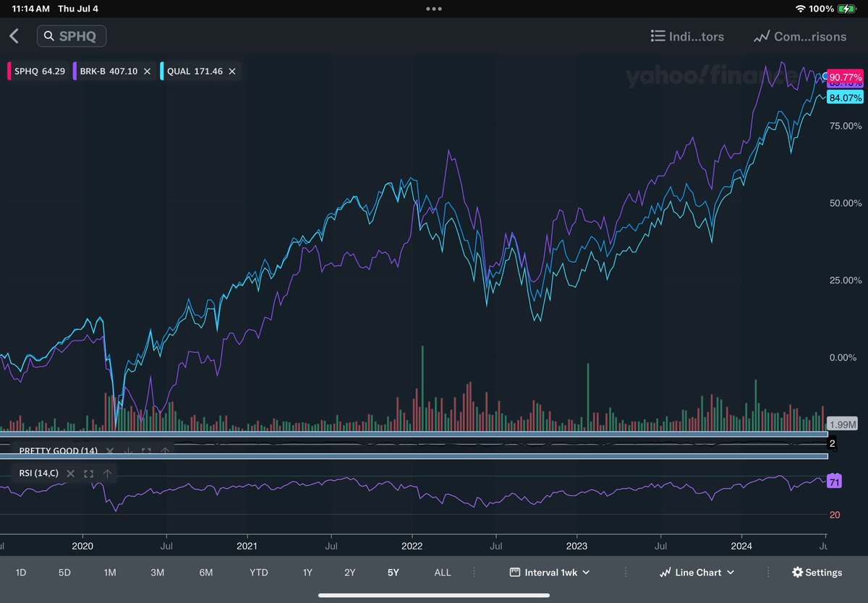Tap the battery status icon
Screen dimensions: 868x603
coord(846,9)
